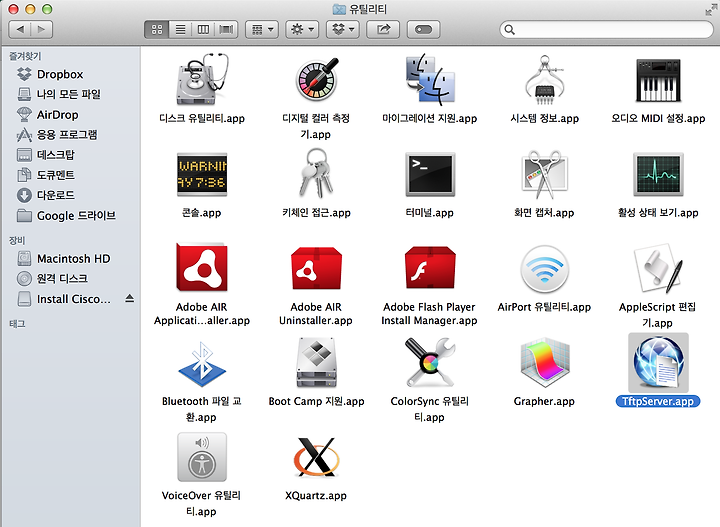
Task: Select the 키체인 접근.app keys icon
Action: coord(316,174)
